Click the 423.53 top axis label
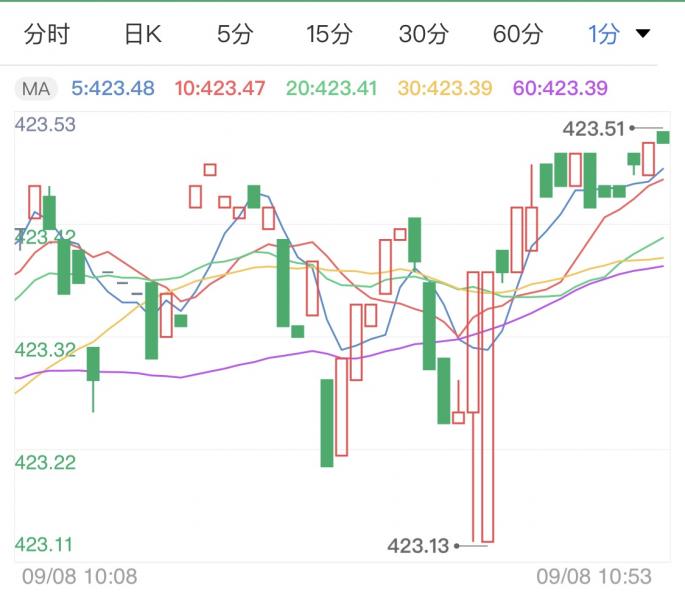 pyautogui.click(x=46, y=125)
